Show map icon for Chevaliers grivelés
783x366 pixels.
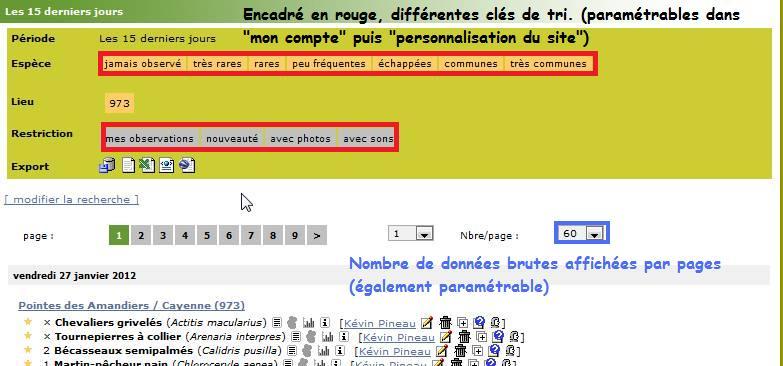tap(292, 323)
